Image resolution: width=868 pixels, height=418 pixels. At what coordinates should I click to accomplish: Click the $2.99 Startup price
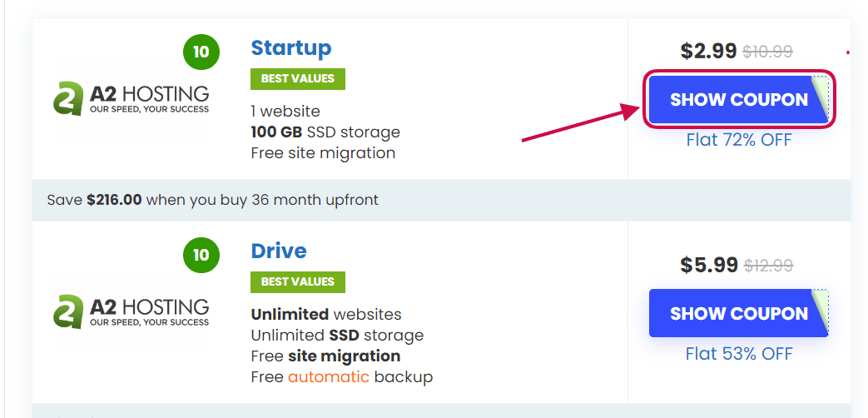708,52
